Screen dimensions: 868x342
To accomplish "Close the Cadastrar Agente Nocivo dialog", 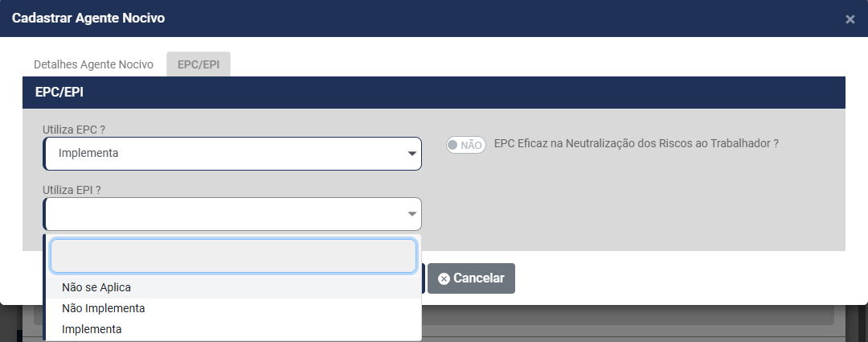I will tap(850, 19).
